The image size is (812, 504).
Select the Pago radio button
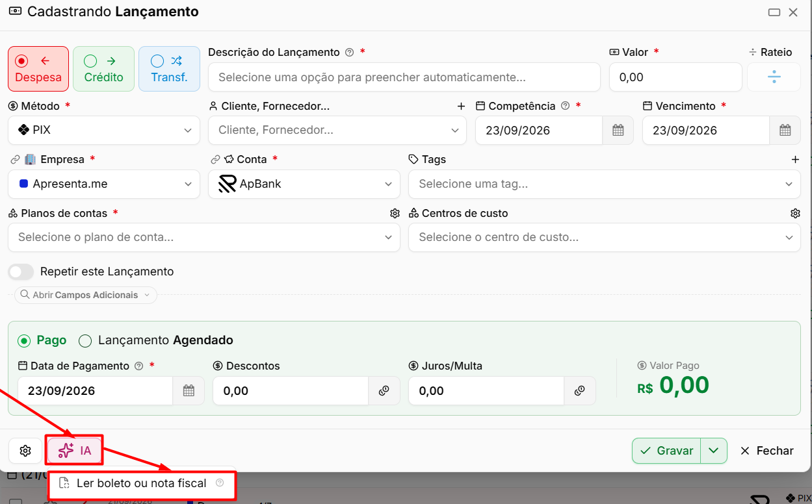pos(24,340)
